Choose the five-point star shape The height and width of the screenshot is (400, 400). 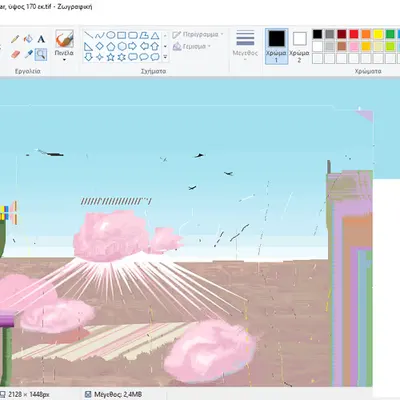click(110, 57)
